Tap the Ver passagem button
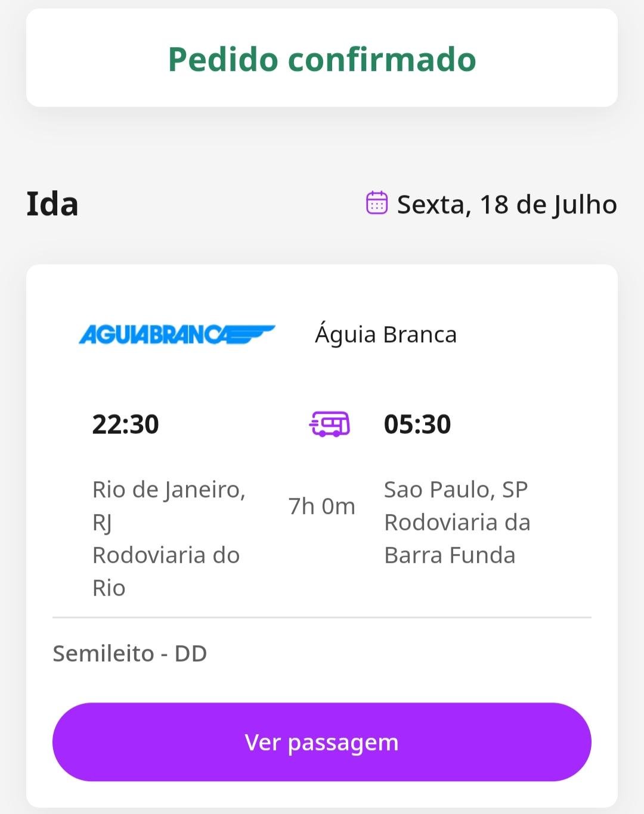Screen dimensions: 644x814 coord(322,742)
